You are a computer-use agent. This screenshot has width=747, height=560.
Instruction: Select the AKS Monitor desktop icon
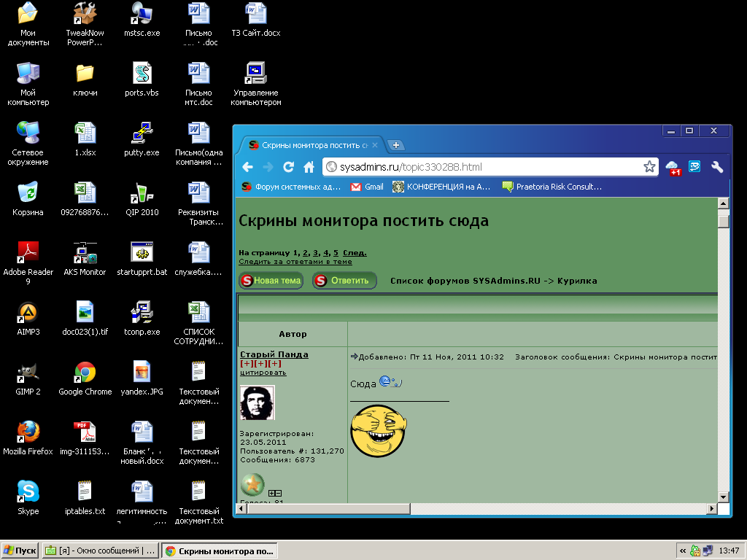(x=85, y=259)
